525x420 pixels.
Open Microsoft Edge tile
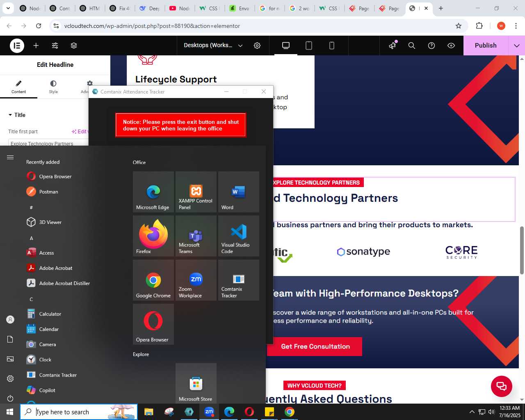coord(153,192)
